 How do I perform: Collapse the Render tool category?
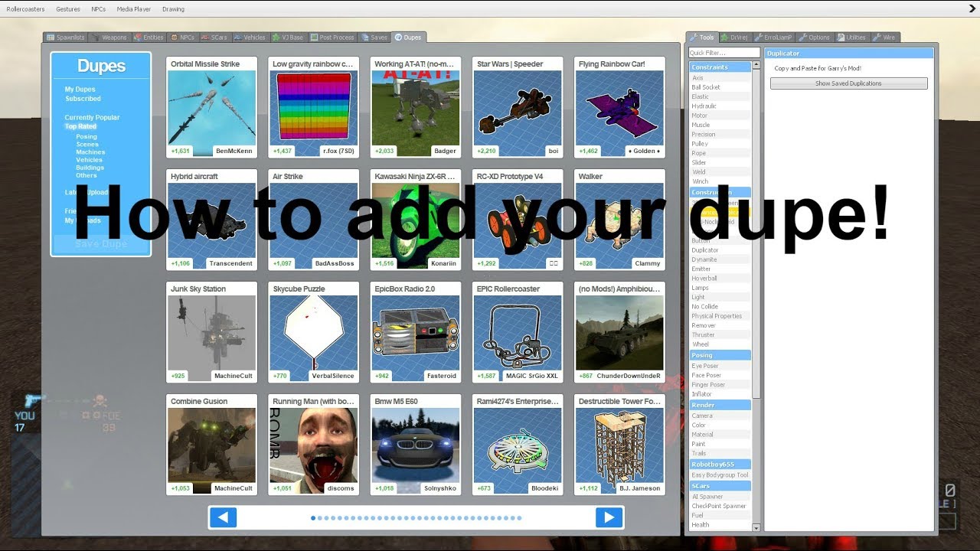coord(720,405)
